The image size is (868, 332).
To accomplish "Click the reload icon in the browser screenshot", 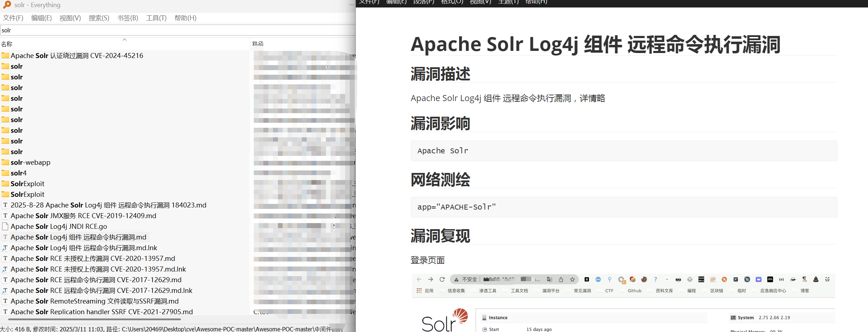I will click(x=442, y=279).
